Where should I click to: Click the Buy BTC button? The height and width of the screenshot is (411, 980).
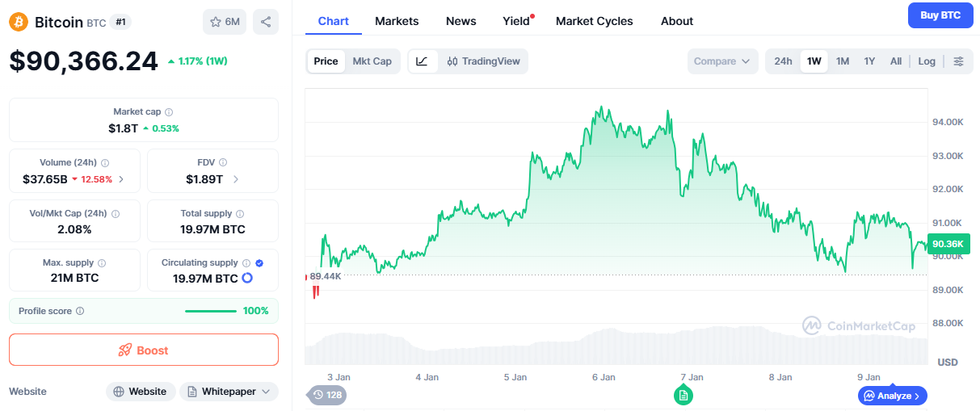pos(940,15)
